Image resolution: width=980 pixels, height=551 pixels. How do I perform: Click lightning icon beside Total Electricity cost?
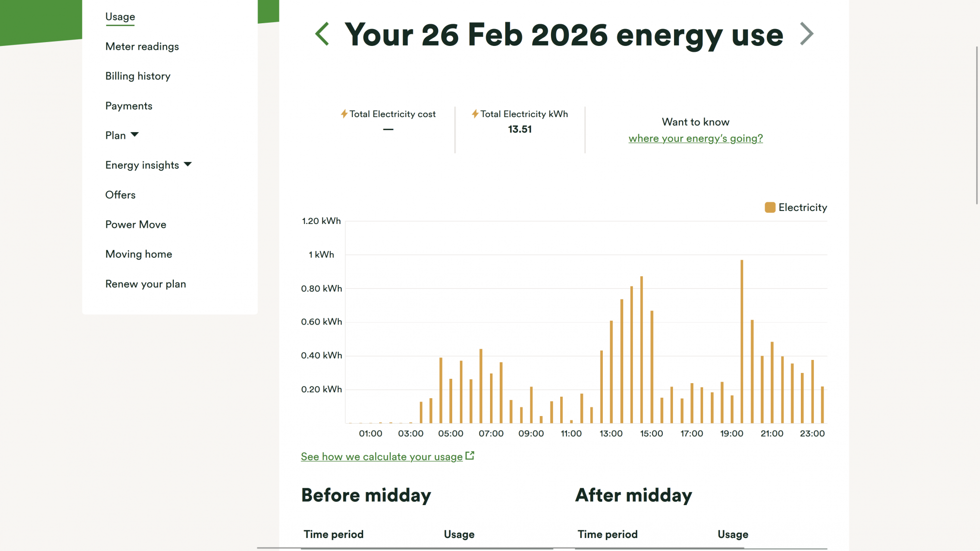[x=343, y=114]
